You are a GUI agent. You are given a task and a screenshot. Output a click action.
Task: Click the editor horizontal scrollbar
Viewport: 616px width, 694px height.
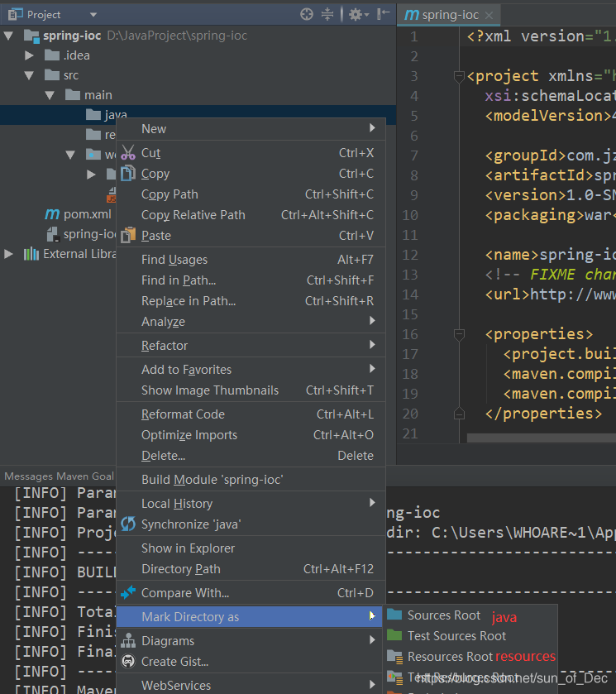[542, 438]
